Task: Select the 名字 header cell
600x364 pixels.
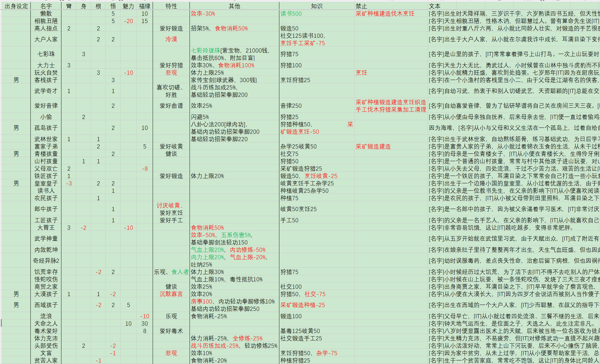Action: coord(46,6)
